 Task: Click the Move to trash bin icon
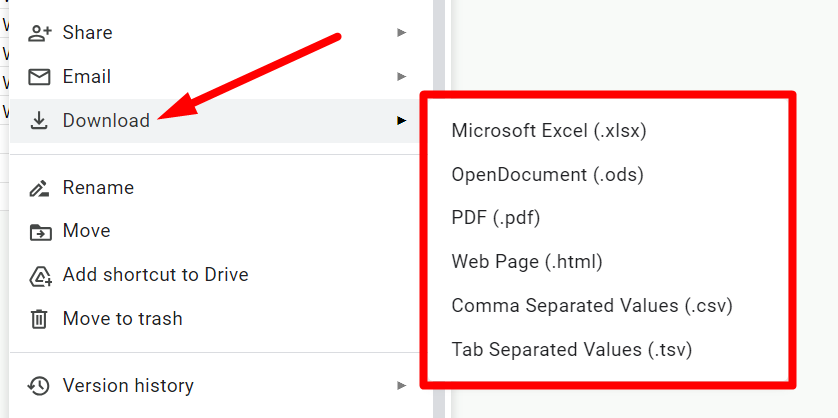point(39,320)
